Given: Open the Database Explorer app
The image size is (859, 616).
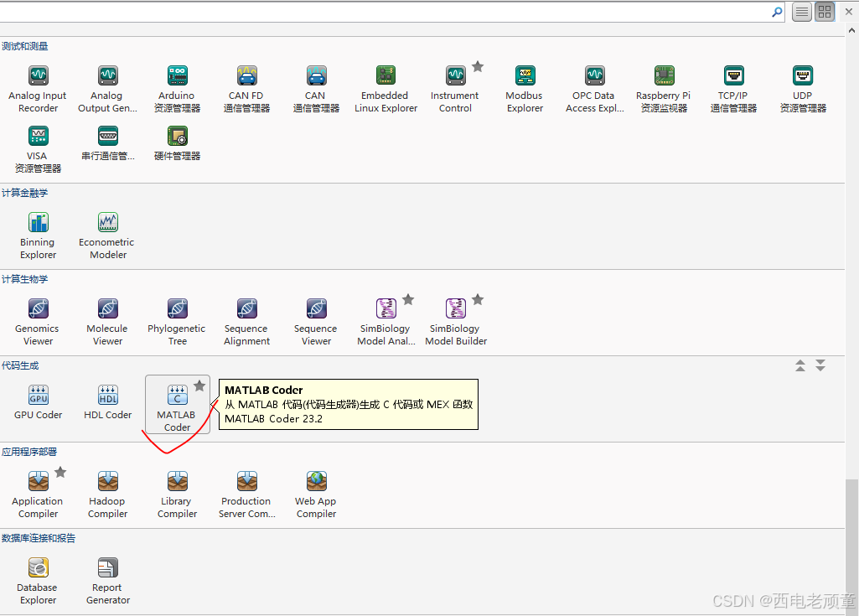Looking at the screenshot, I should [x=38, y=581].
